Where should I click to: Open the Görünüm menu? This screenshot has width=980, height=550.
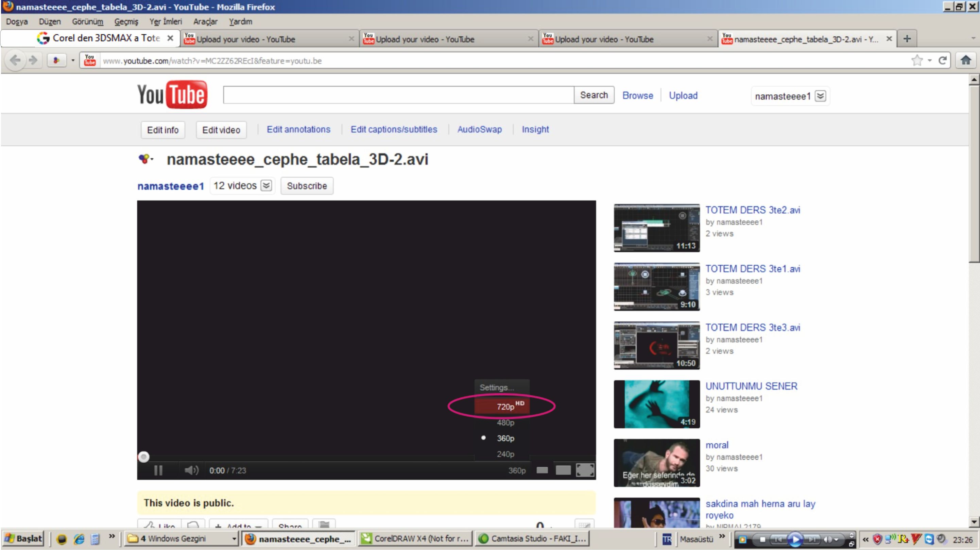coord(87,21)
